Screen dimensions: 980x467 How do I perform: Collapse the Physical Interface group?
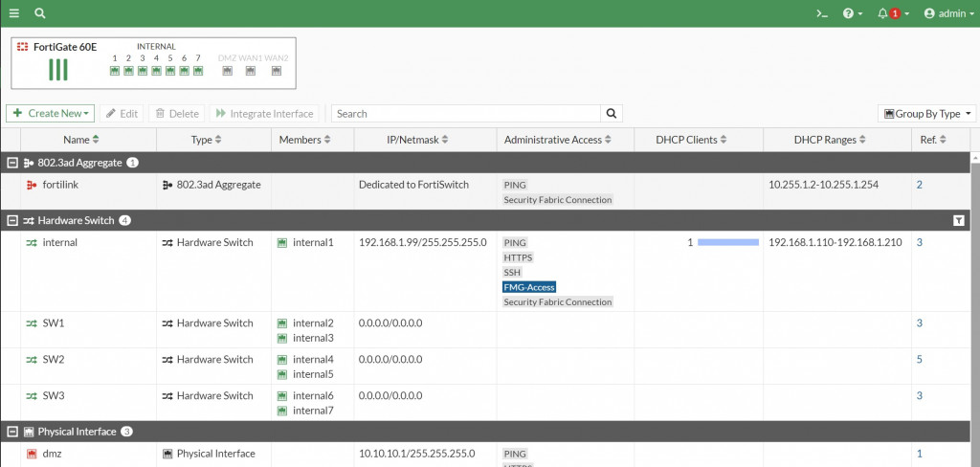click(11, 432)
